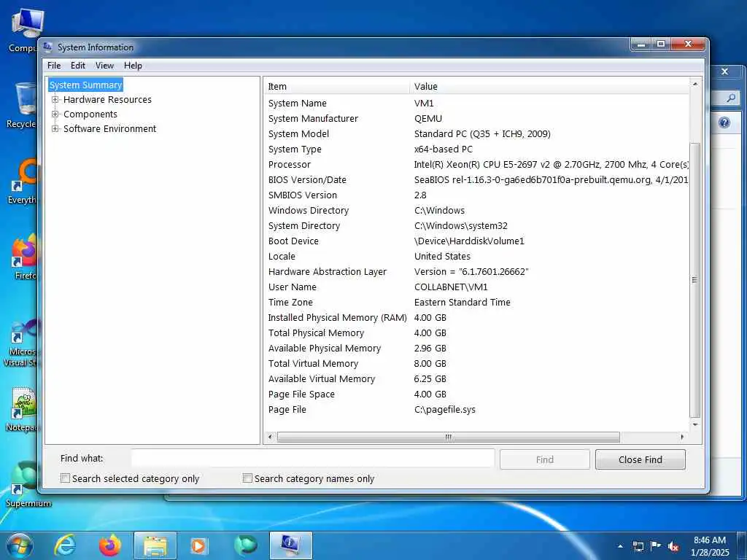The image size is (747, 560).
Task: Select the Components tree label
Action: coord(90,114)
